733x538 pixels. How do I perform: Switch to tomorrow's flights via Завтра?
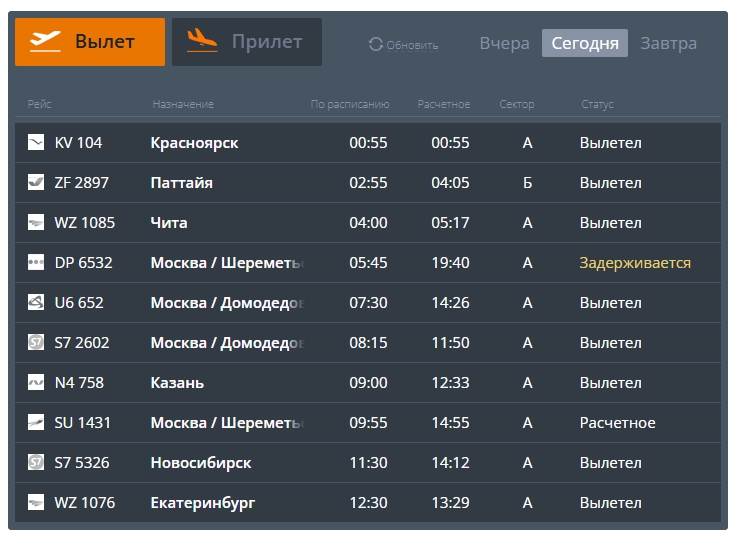[668, 43]
